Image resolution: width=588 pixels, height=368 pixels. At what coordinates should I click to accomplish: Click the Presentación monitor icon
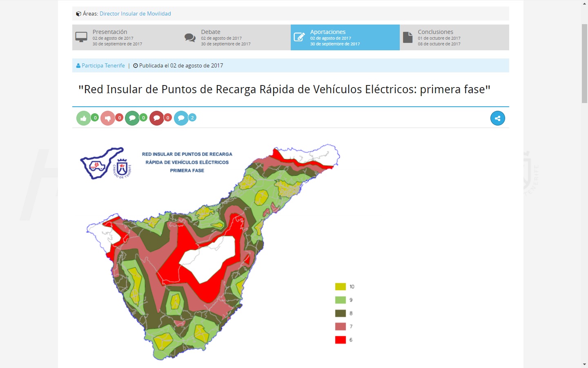point(81,37)
